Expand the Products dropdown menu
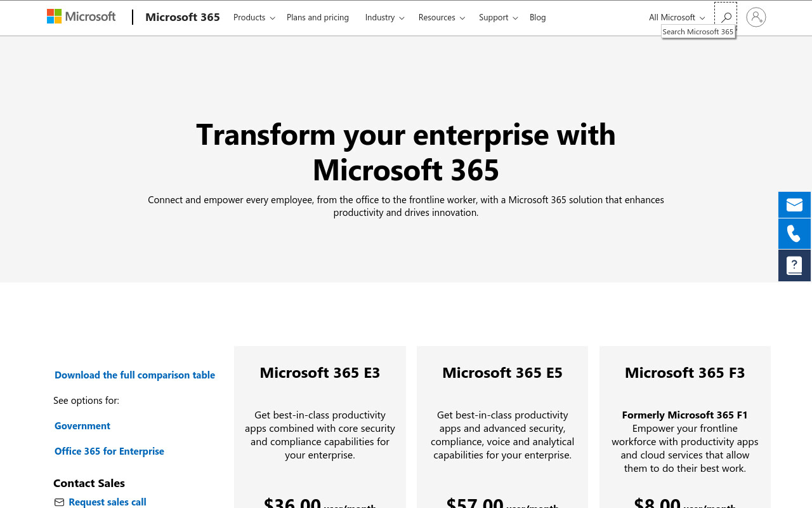 point(254,17)
